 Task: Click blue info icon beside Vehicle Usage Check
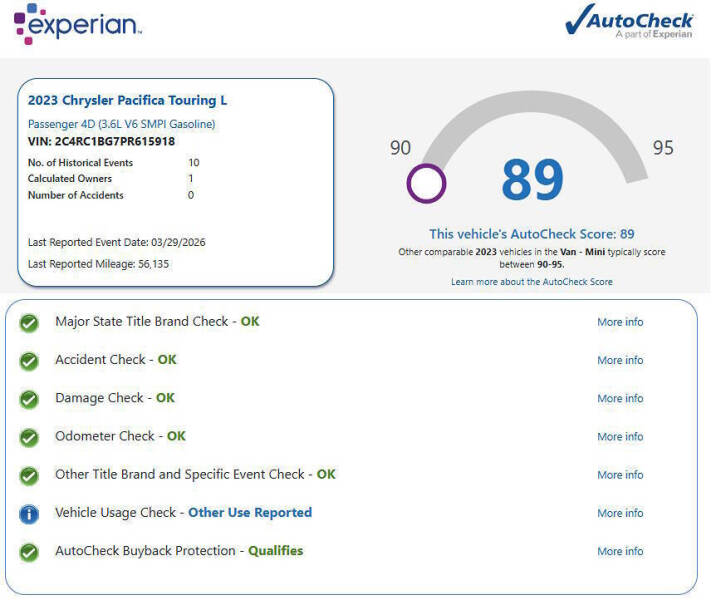(x=29, y=514)
